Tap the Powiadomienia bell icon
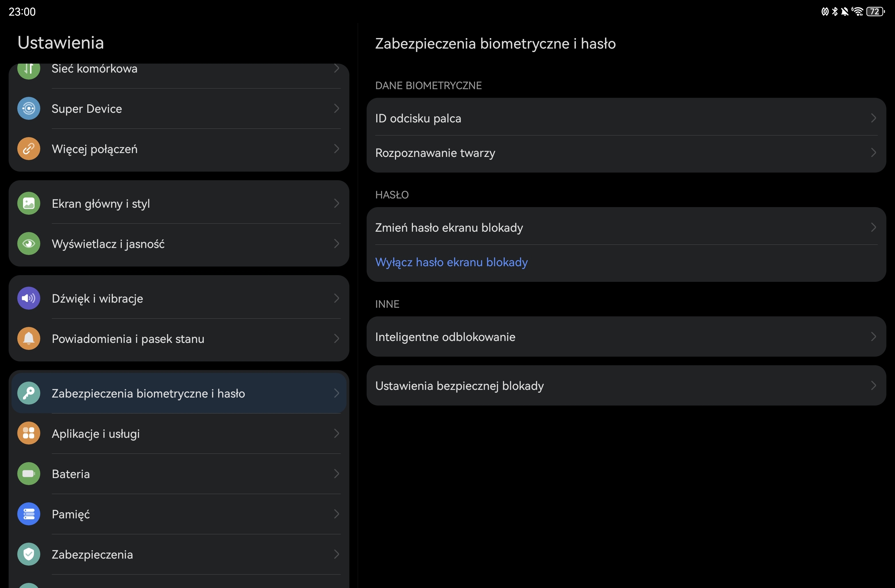Viewport: 895px width, 588px height. [x=28, y=338]
